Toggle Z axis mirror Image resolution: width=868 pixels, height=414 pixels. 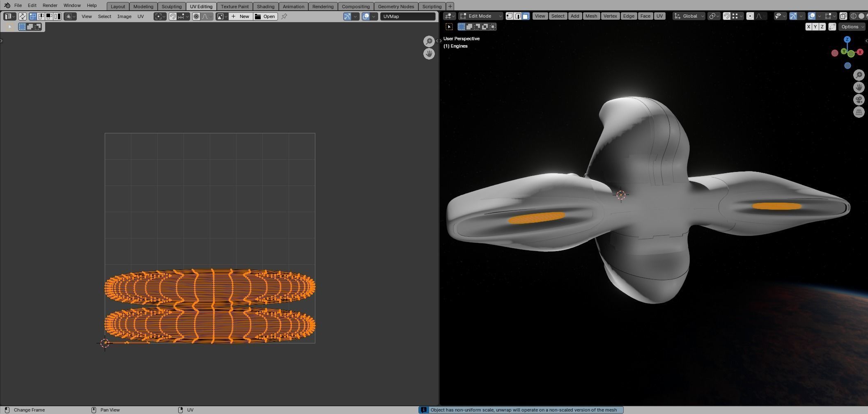coord(822,27)
